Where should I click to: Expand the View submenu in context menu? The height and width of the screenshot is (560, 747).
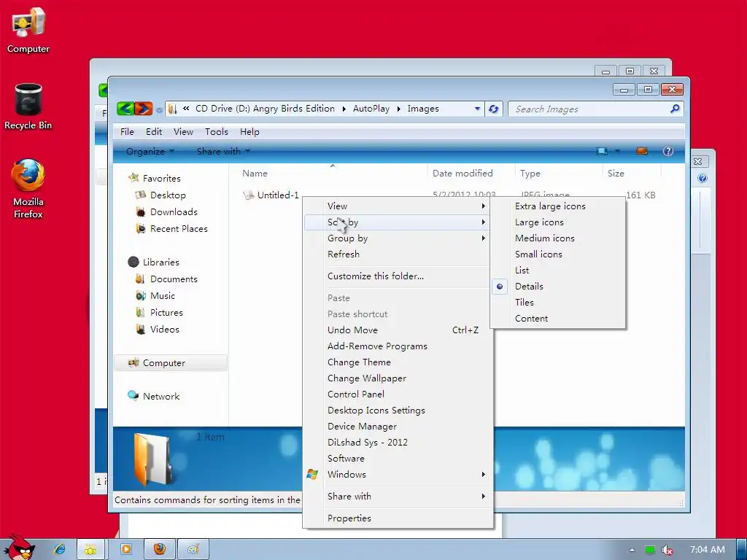(398, 206)
